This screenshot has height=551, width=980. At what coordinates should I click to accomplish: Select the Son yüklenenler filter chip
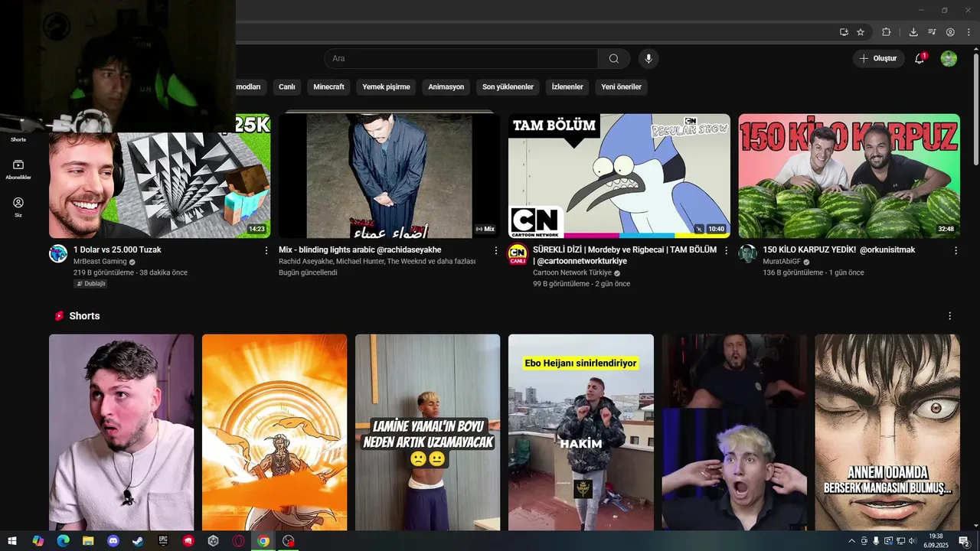pos(508,87)
